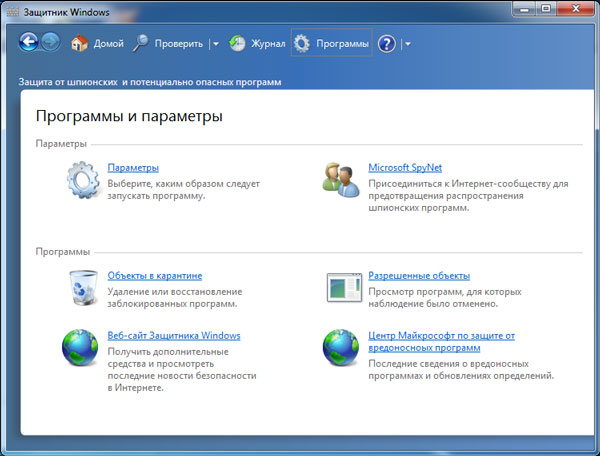Screen dimensions: 600x456
Task: Click the Разрешенные объекты window icon
Action: click(344, 288)
